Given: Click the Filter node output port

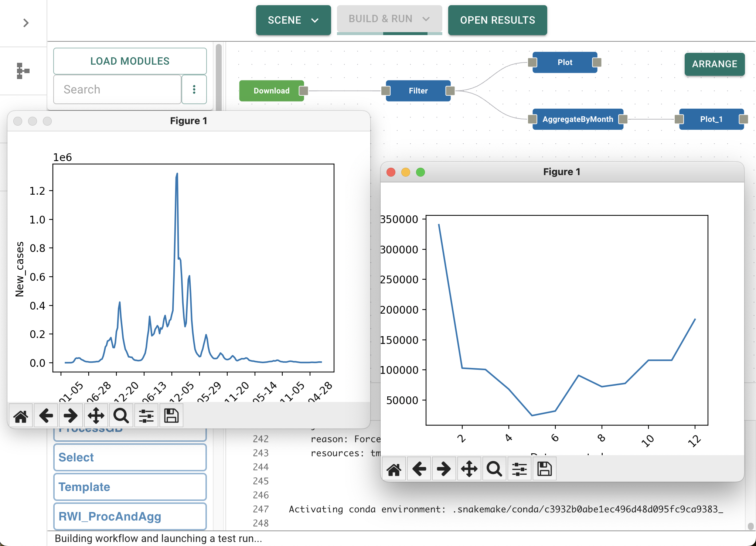Looking at the screenshot, I should 450,91.
